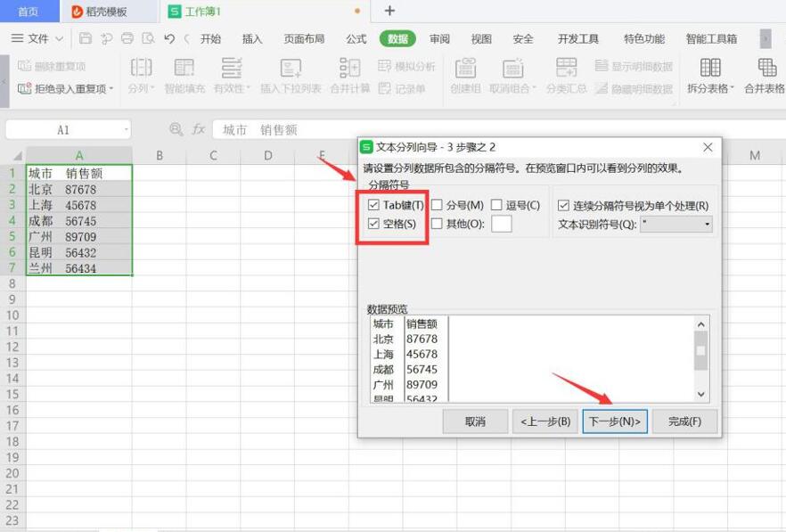The height and width of the screenshot is (532, 786).
Task: Click the 智能填充 icon
Action: [184, 67]
